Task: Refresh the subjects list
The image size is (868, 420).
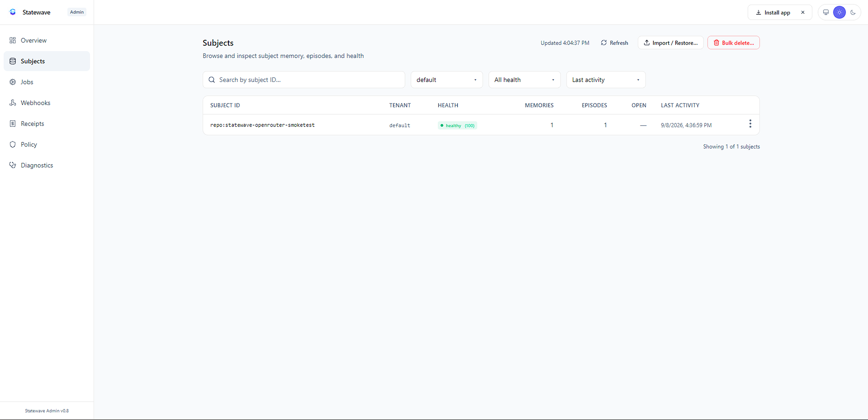Action: [x=614, y=43]
